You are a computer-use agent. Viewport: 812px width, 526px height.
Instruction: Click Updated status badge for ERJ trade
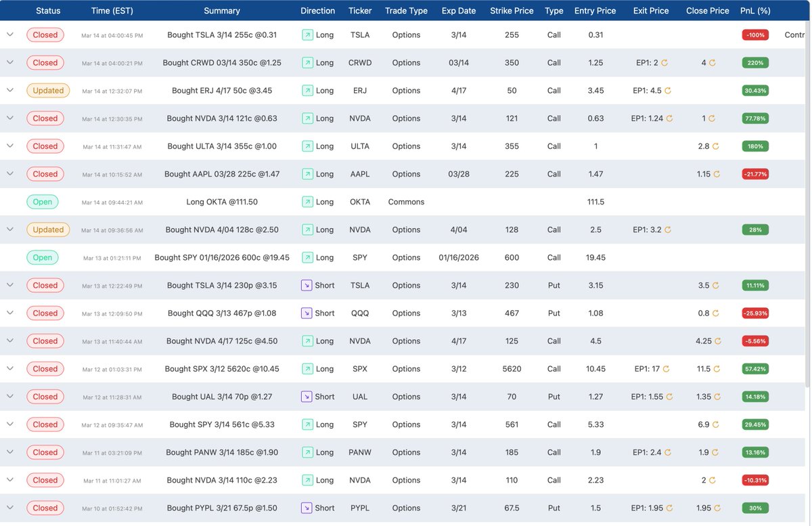click(x=48, y=90)
